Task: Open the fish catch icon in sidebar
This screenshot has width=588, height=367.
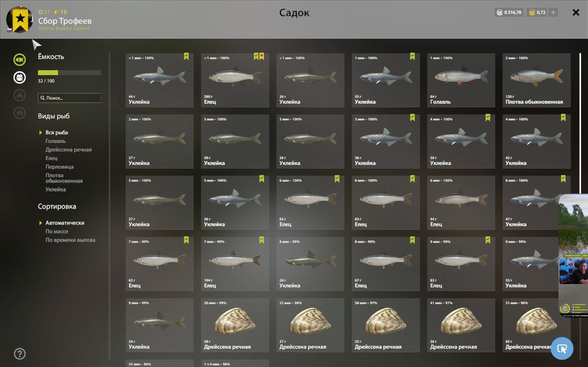Action: pos(19,60)
